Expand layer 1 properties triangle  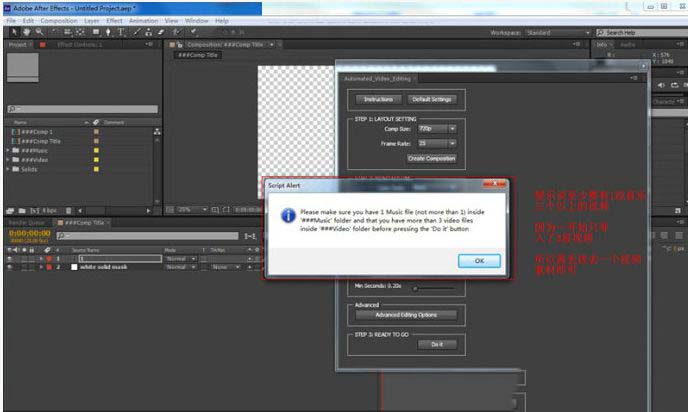click(x=41, y=259)
